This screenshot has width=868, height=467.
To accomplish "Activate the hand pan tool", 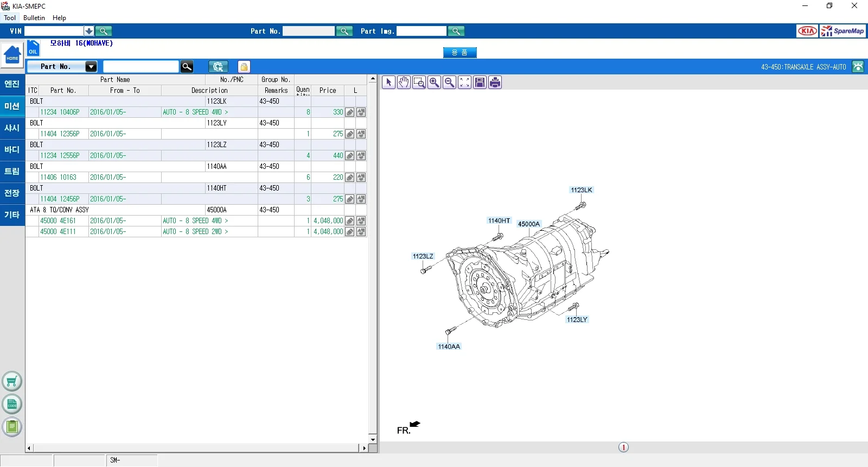I will (x=404, y=82).
